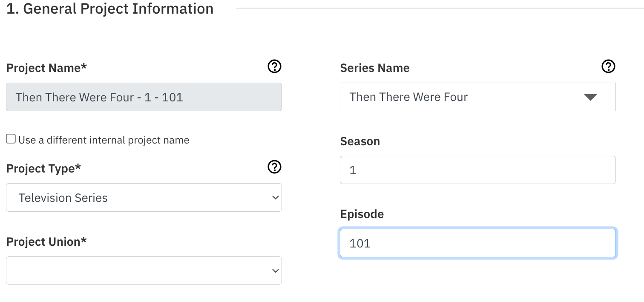Click the "Episode" field label
The height and width of the screenshot is (302, 644).
pos(362,214)
